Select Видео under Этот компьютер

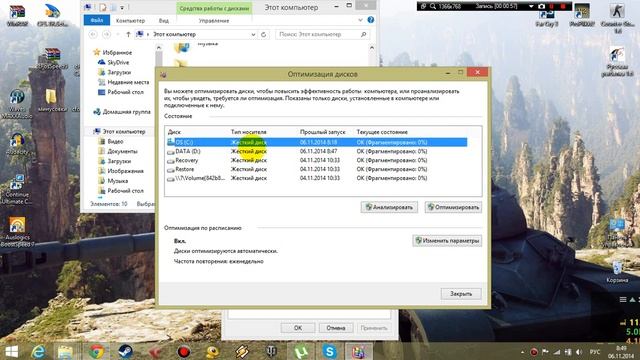point(115,141)
